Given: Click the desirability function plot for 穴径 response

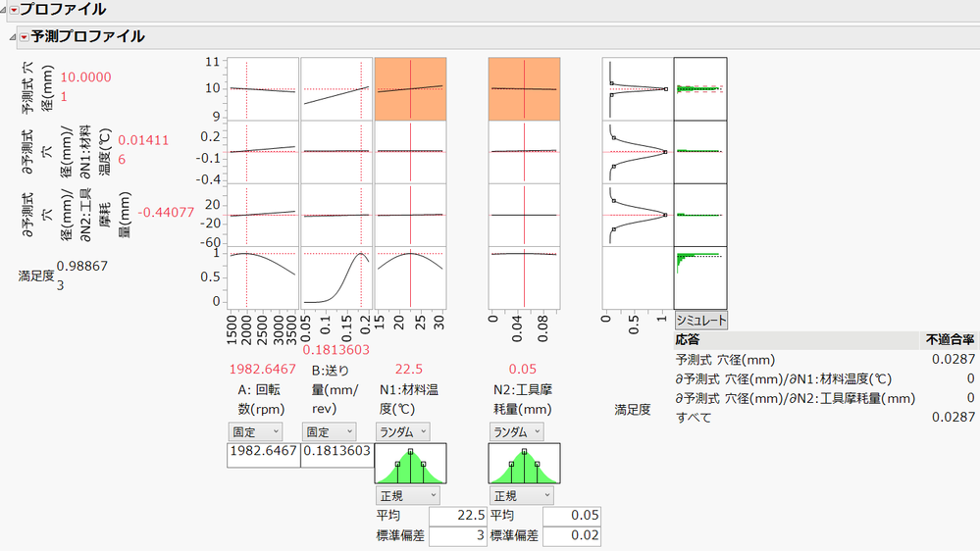Looking at the screenshot, I should [638, 88].
